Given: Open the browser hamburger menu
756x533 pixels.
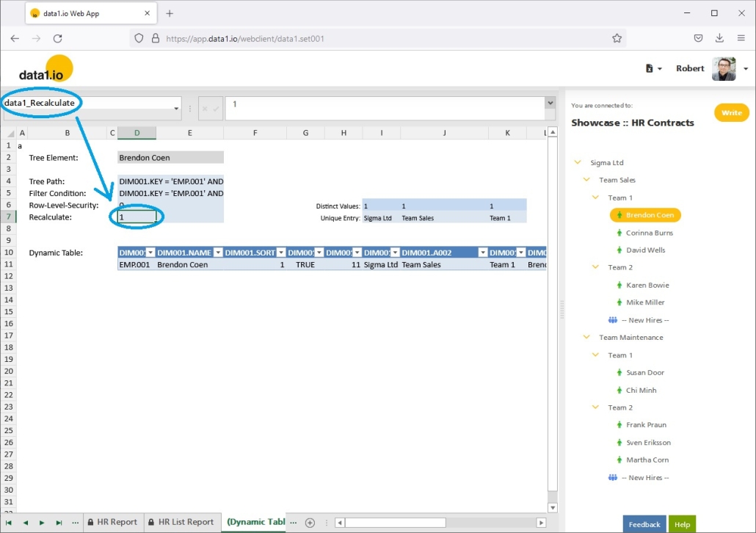Looking at the screenshot, I should [741, 39].
